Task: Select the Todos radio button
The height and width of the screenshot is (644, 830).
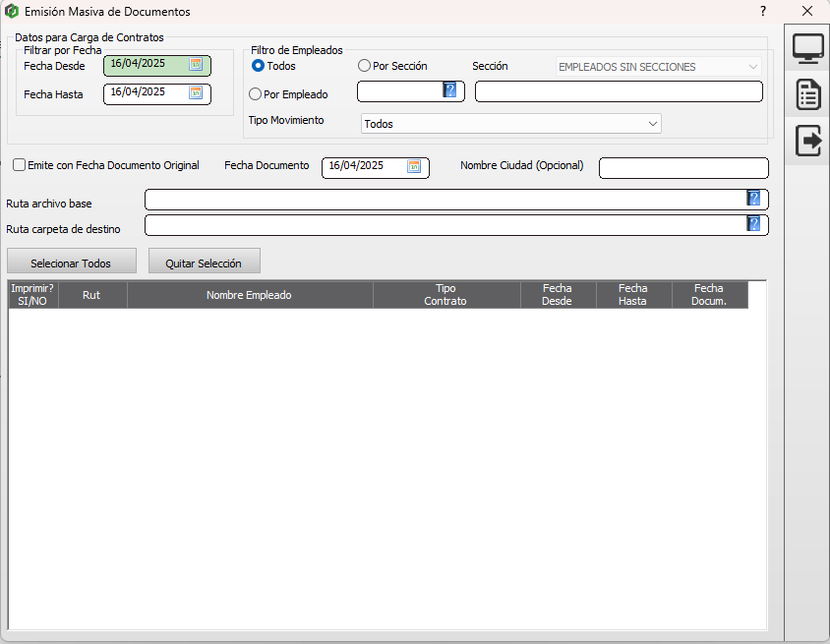Action: pos(259,66)
